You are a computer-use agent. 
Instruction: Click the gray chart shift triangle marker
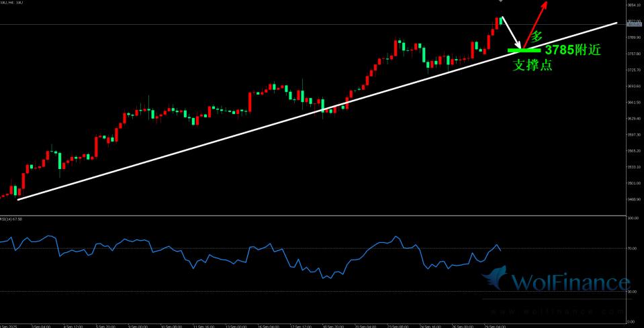click(500, 2)
